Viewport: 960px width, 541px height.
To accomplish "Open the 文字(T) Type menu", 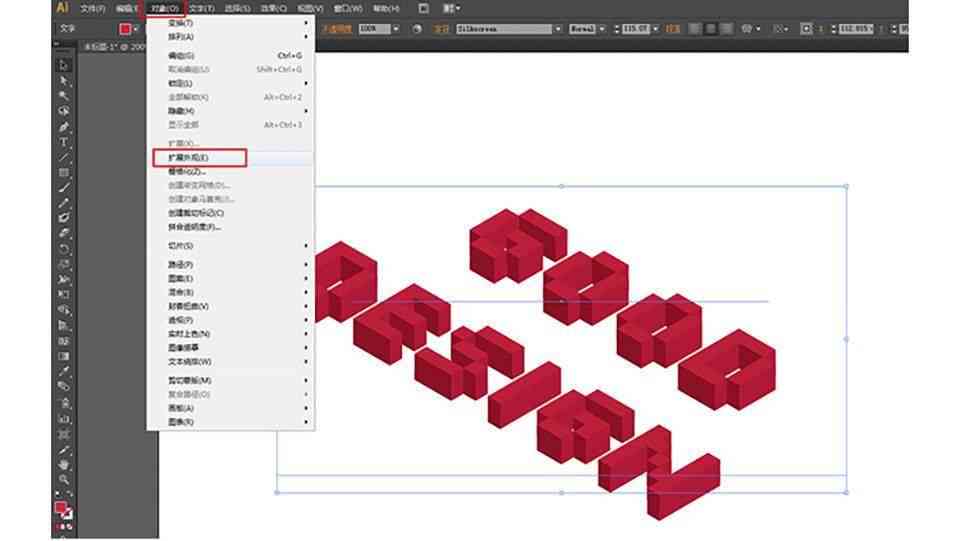I will (x=201, y=9).
